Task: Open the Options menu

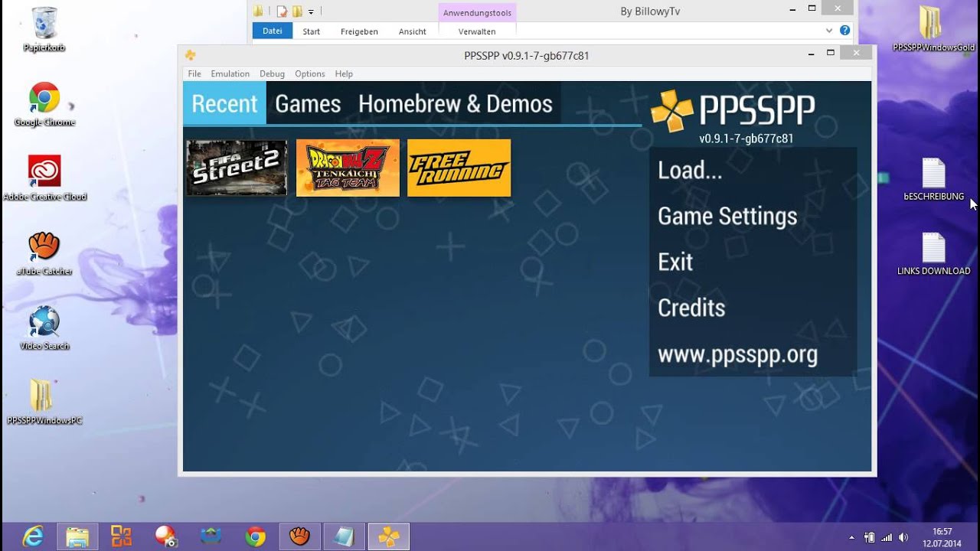Action: 310,73
